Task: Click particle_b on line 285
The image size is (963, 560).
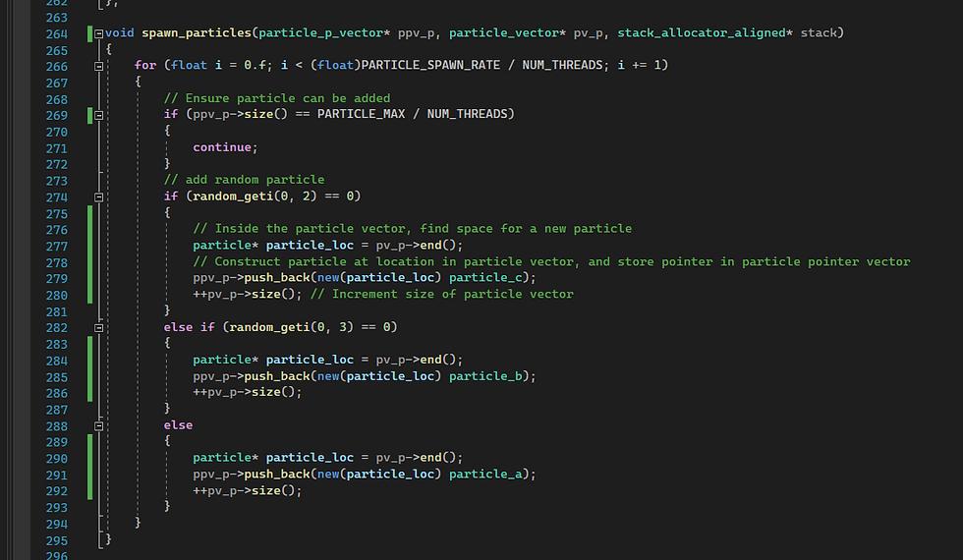Action: [485, 375]
